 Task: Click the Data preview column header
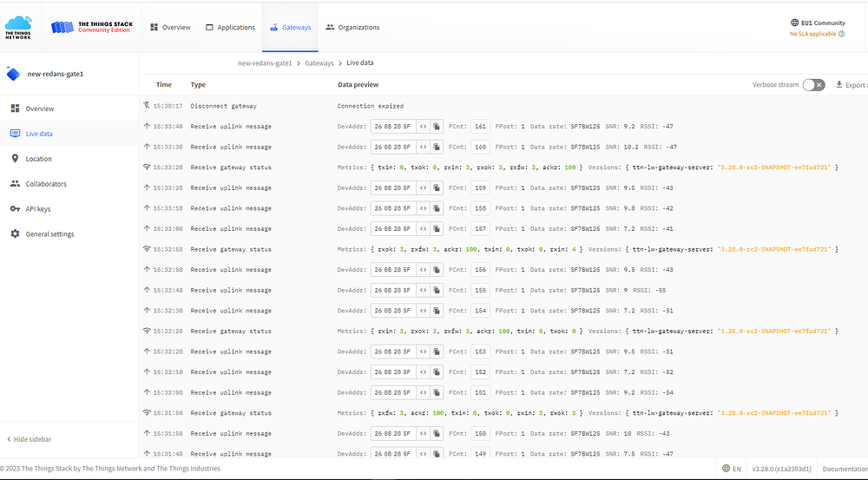click(358, 85)
